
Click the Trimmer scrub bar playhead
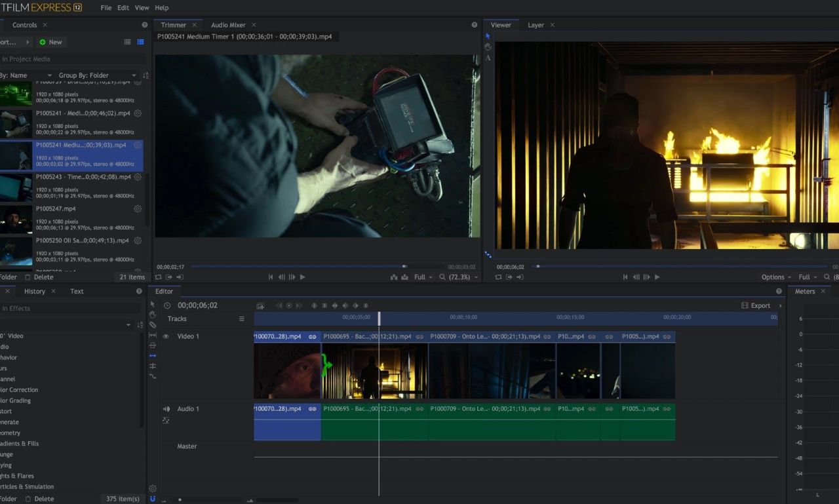pyautogui.click(x=404, y=266)
